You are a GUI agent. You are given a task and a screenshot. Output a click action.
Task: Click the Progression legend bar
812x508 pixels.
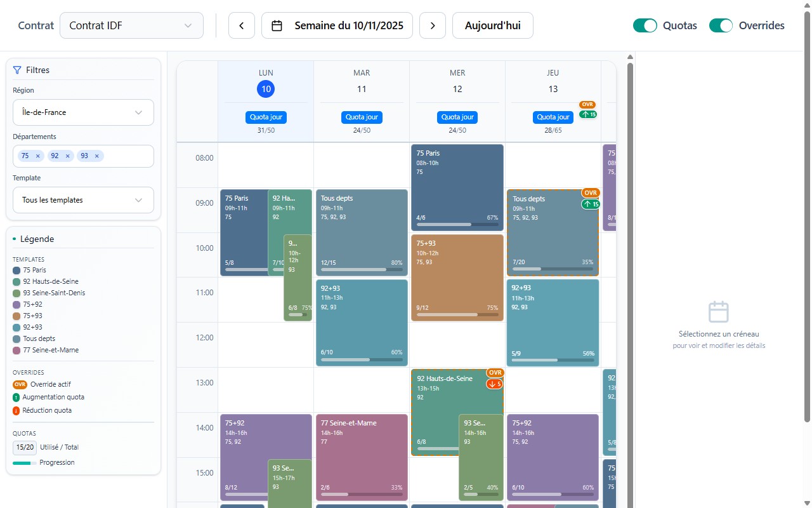[x=24, y=463]
